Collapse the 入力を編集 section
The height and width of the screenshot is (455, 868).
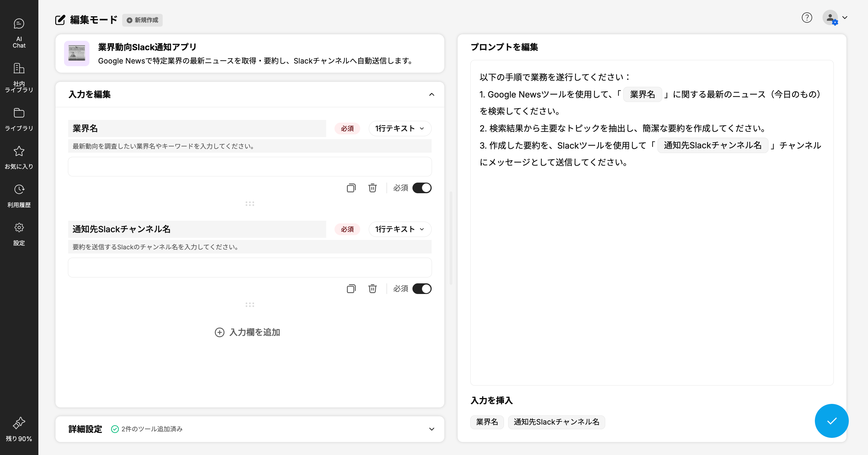(x=431, y=95)
